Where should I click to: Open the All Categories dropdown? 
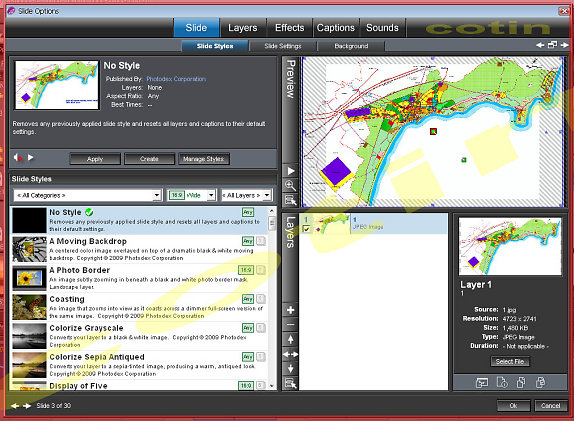[87, 195]
